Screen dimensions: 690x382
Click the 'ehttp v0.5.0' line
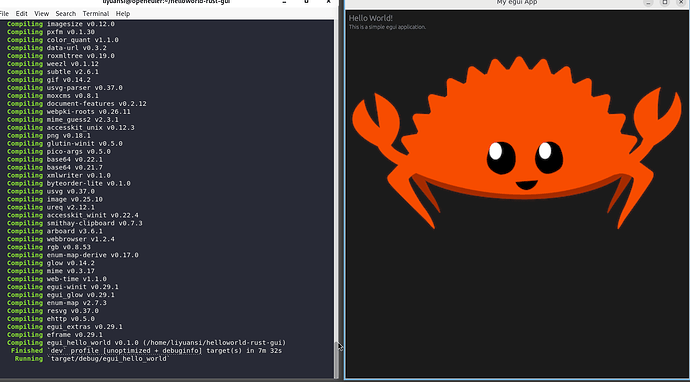[x=51, y=319]
